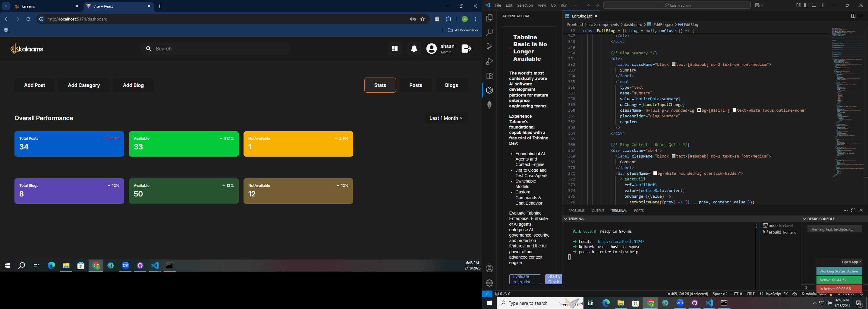Open the Source Control view in VS Code
The height and width of the screenshot is (309, 868).
pos(489,47)
